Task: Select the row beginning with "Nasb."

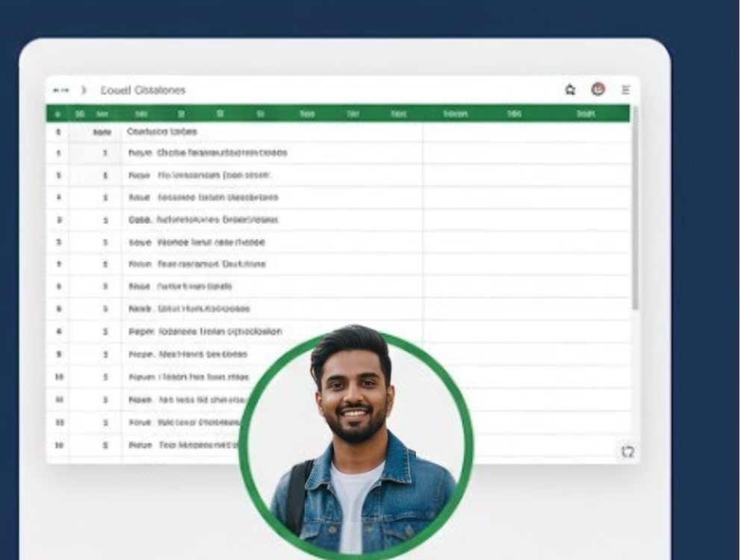Action: coord(338,308)
